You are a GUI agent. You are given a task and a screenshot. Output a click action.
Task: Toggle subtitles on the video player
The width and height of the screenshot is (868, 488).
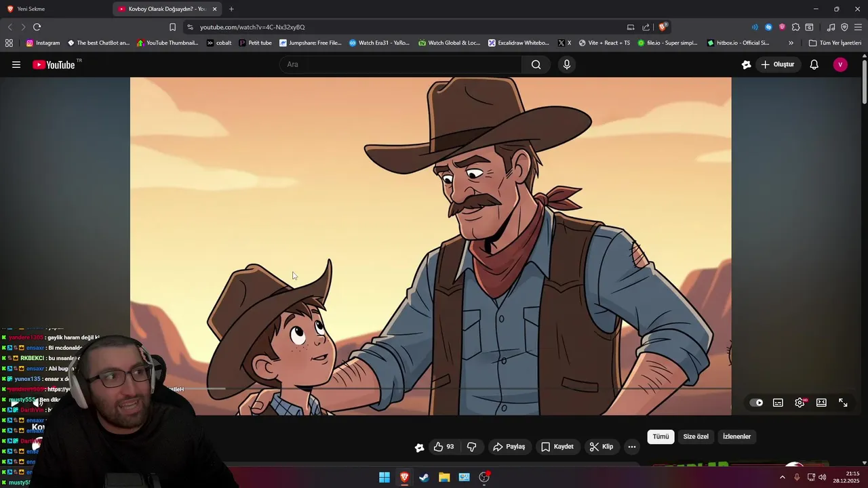[x=778, y=403]
